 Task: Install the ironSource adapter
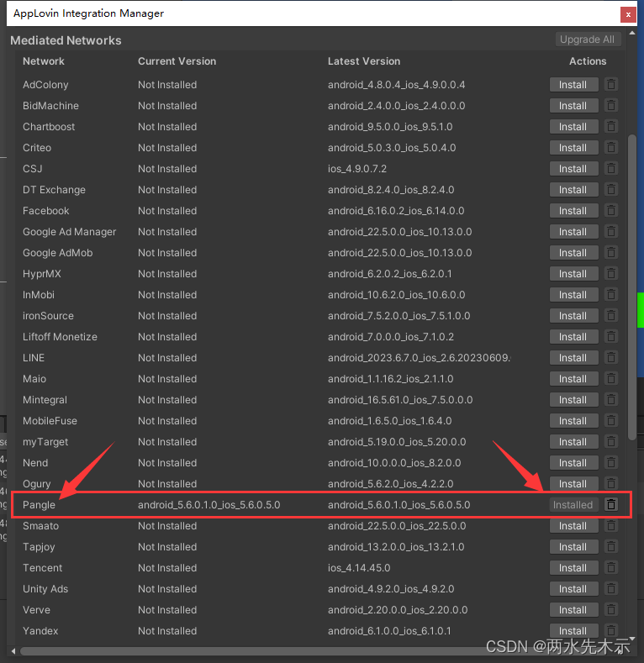tap(573, 315)
